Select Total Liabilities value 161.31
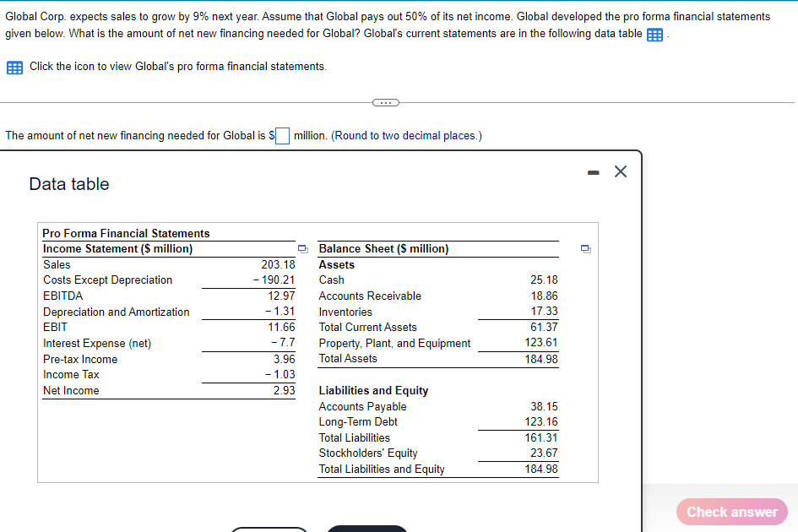This screenshot has width=798, height=532. click(x=541, y=437)
